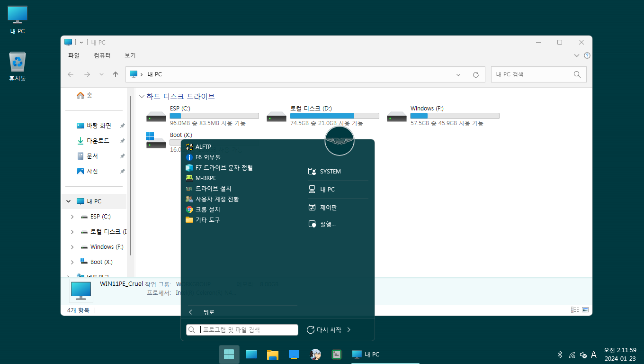Click the D: drive usage bar
644x364 pixels.
point(334,116)
